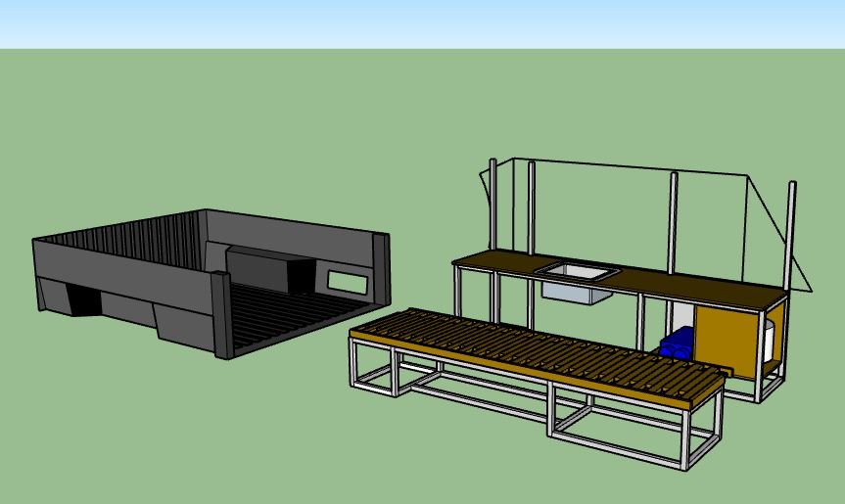Select the blue water jugs under counter
845x504 pixels.
click(677, 342)
